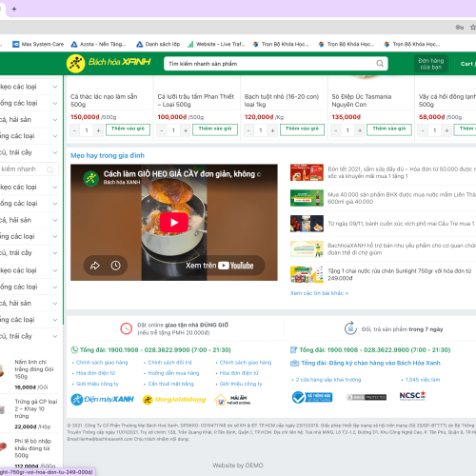Open Xem trên YouTube link on video
The width and height of the screenshot is (476, 476).
pyautogui.click(x=220, y=266)
